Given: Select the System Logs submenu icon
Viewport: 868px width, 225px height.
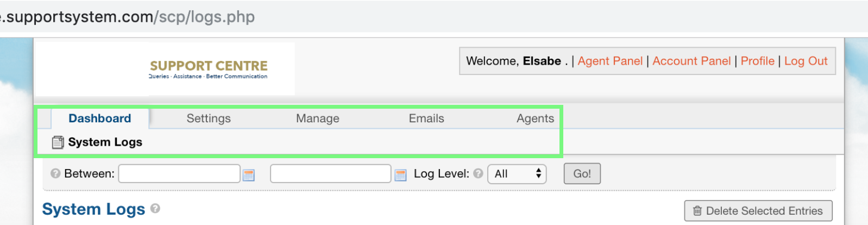Looking at the screenshot, I should point(58,142).
